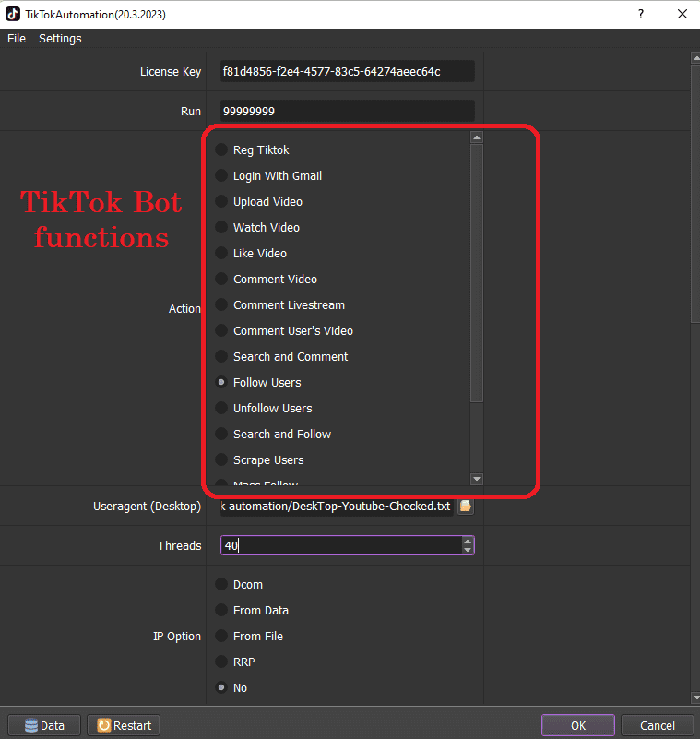Choose From File as IP option
Viewport: 700px width, 739px height.
coord(249,637)
